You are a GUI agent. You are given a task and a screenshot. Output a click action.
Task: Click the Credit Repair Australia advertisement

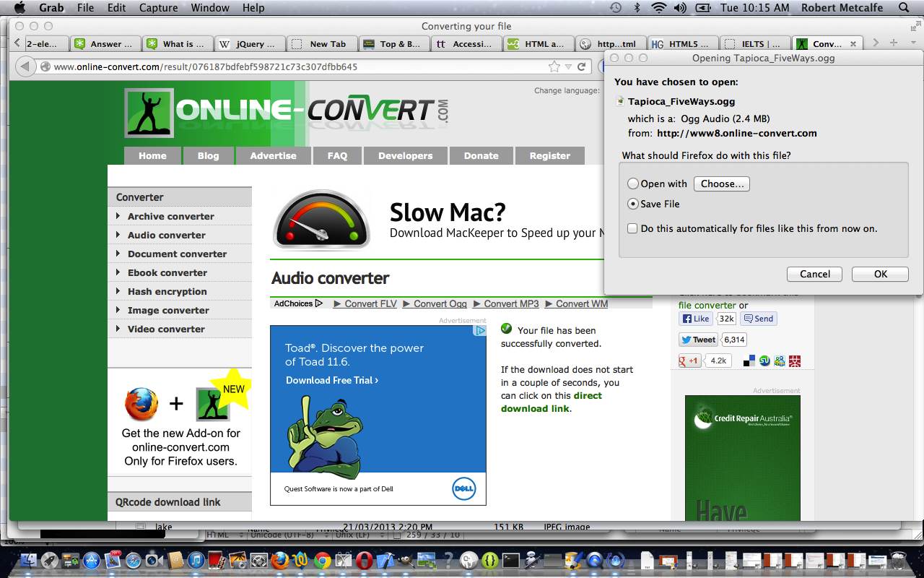743,457
